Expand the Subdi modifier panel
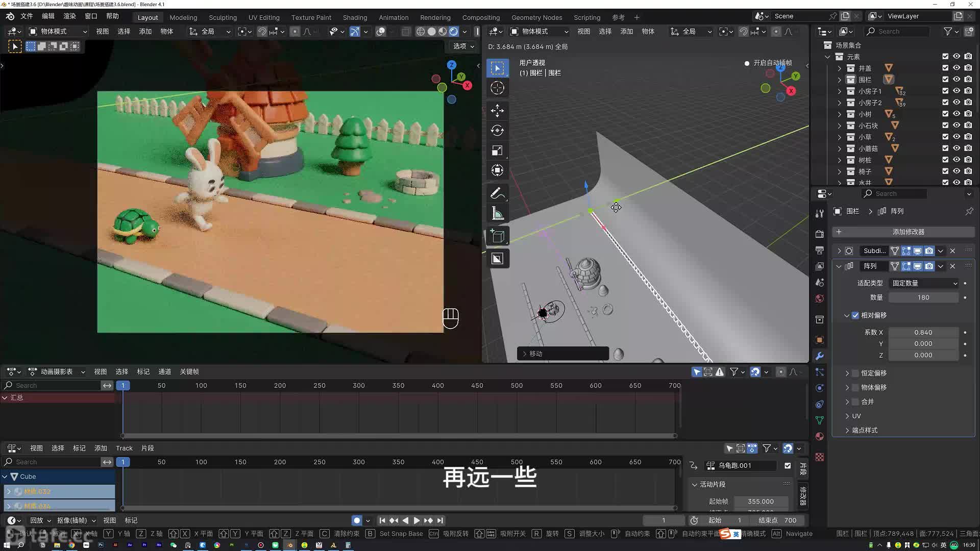 click(839, 251)
